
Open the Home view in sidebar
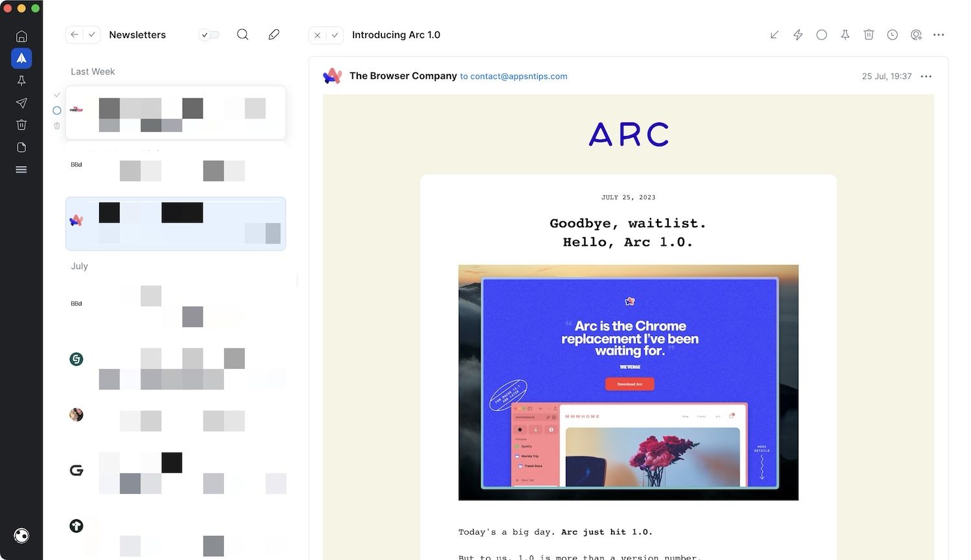click(21, 36)
